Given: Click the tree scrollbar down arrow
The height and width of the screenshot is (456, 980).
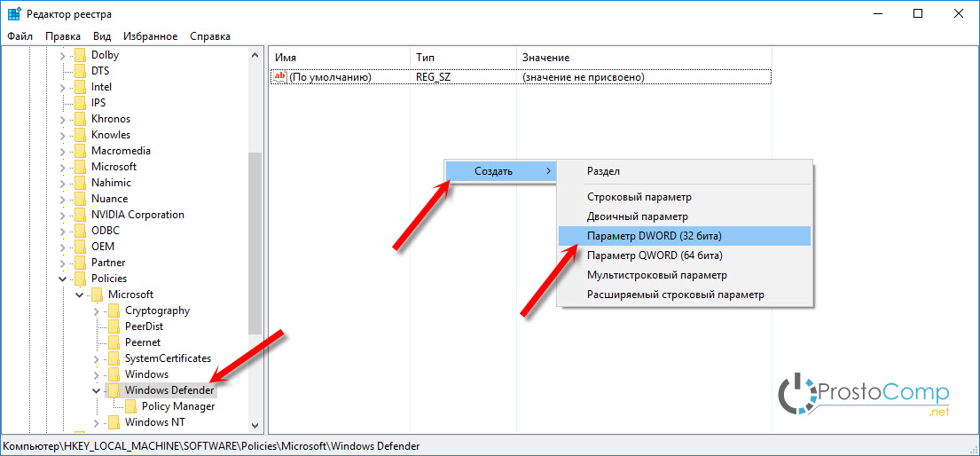Looking at the screenshot, I should pos(255,425).
